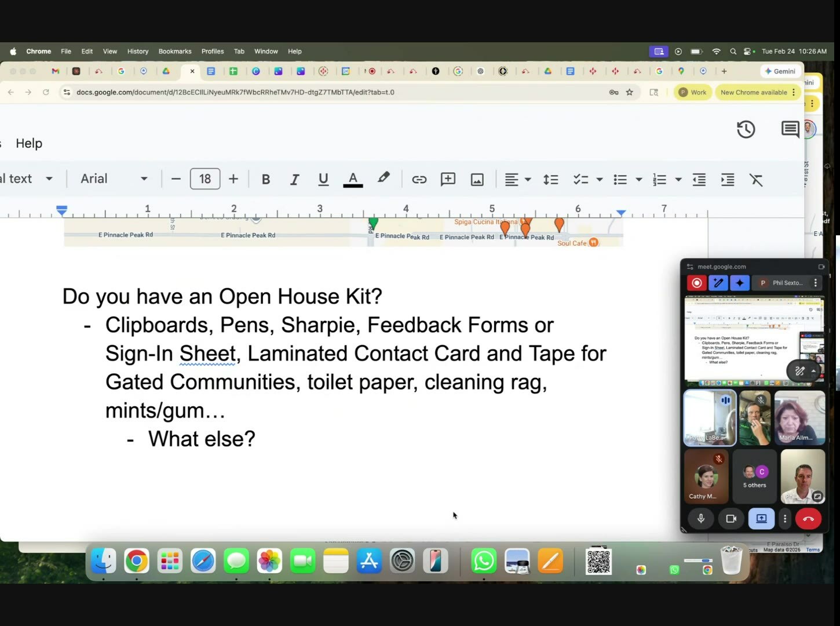
Task: Click the Gemini button in Chrome
Action: (780, 71)
